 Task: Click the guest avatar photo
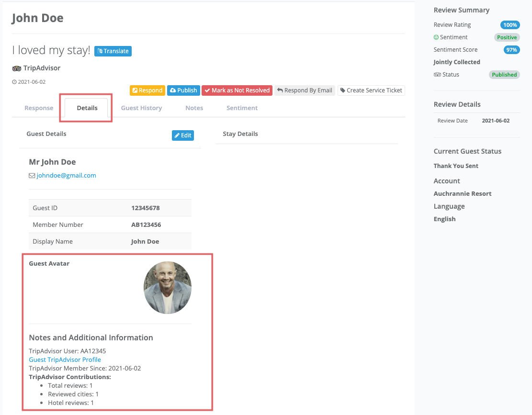pyautogui.click(x=168, y=288)
